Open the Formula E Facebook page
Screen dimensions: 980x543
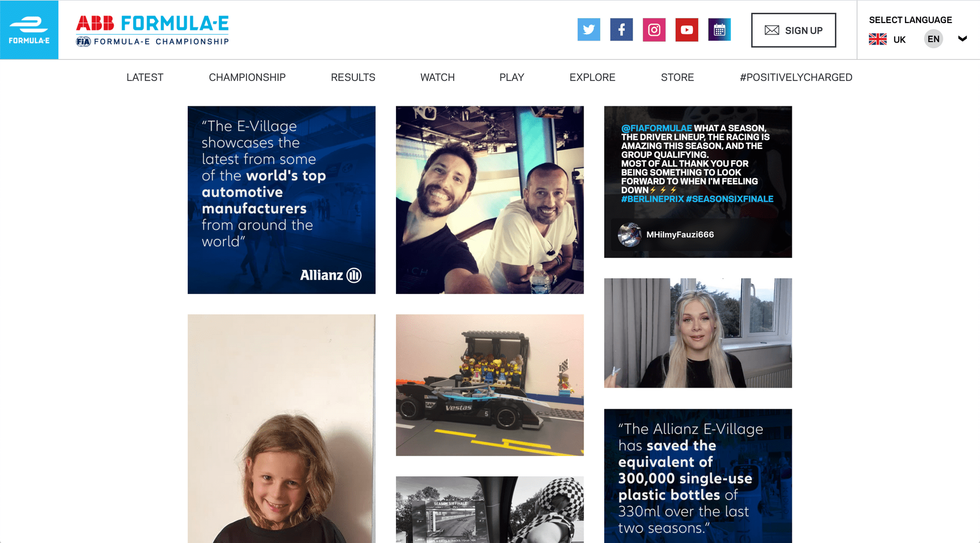(x=621, y=30)
